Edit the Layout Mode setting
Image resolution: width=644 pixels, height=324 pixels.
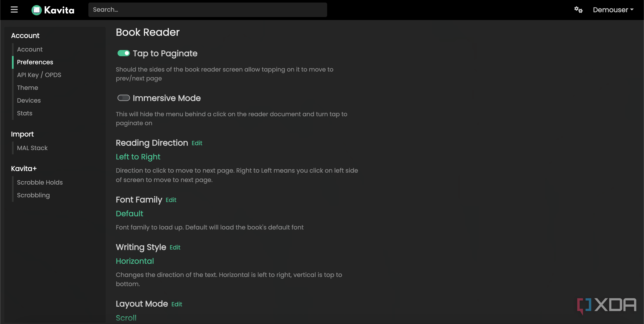coord(177,304)
